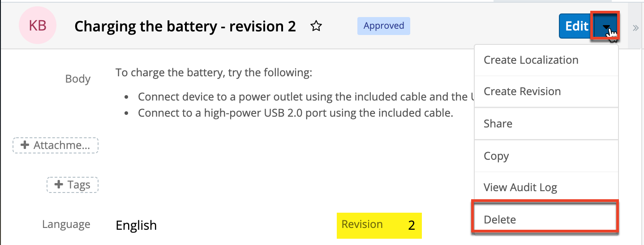644x245 pixels.
Task: Open View Audit Log entry
Action: [520, 188]
